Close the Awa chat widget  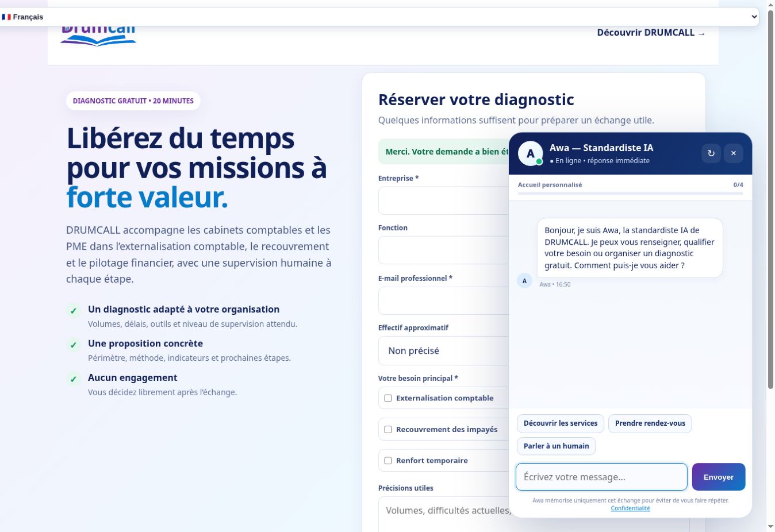click(734, 153)
